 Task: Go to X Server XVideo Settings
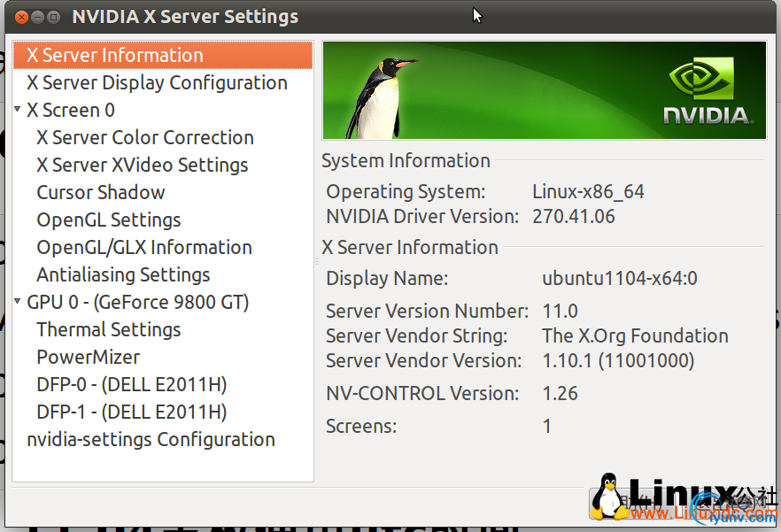pos(142,165)
